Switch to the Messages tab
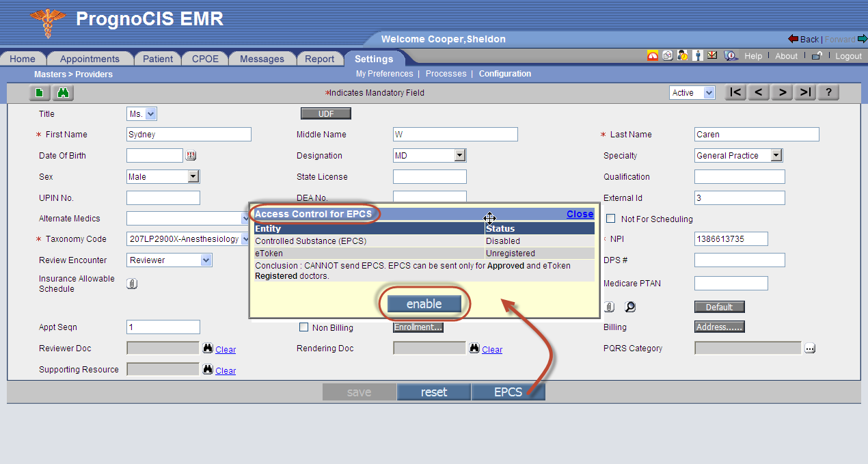Viewport: 868px width, 464px height. pos(262,59)
